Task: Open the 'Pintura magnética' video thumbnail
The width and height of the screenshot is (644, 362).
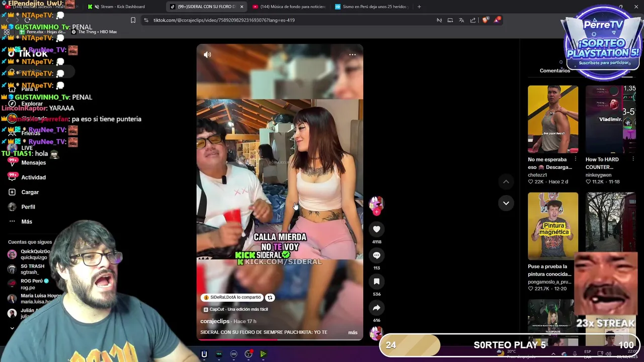Action: (553, 226)
